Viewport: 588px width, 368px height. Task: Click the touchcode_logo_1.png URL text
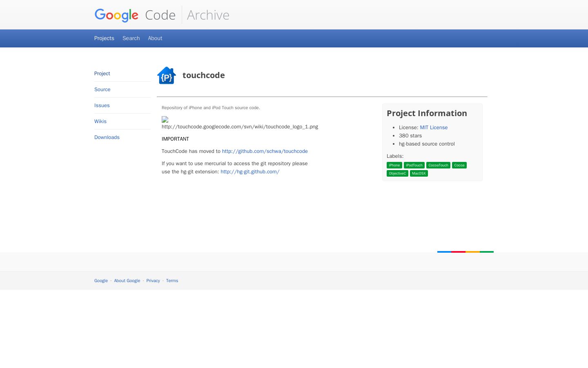pos(240,127)
